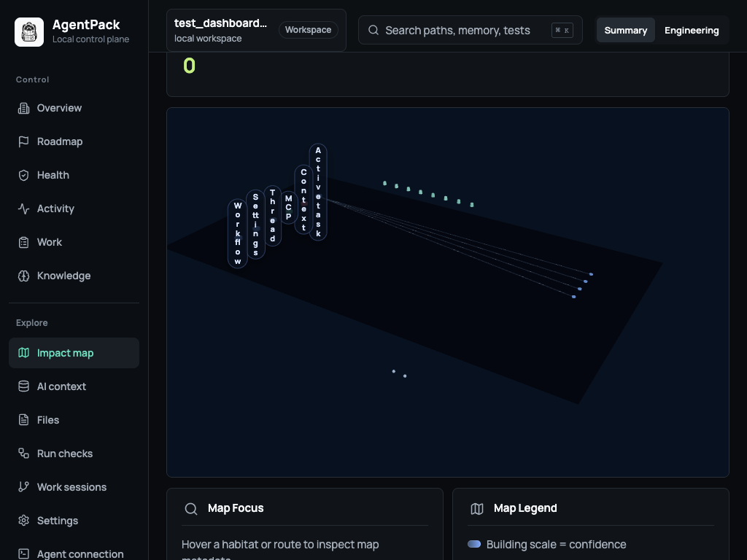747x560 pixels.
Task: Click the Building scale legend swatch
Action: tap(474, 544)
